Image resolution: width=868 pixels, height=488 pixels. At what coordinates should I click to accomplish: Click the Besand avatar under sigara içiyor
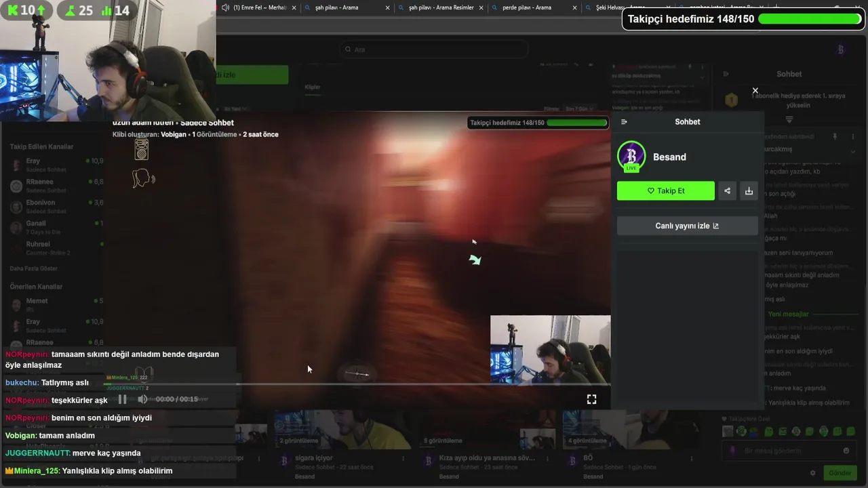pyautogui.click(x=285, y=462)
